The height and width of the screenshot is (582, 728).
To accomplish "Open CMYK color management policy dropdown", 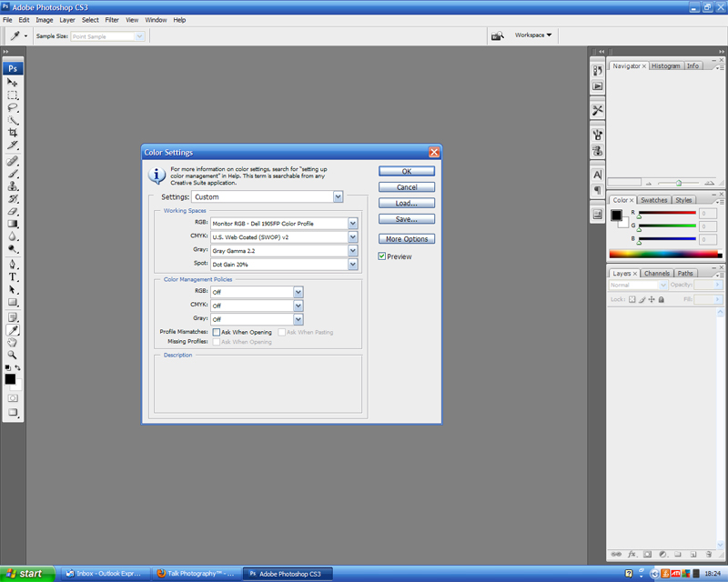I will [298, 306].
